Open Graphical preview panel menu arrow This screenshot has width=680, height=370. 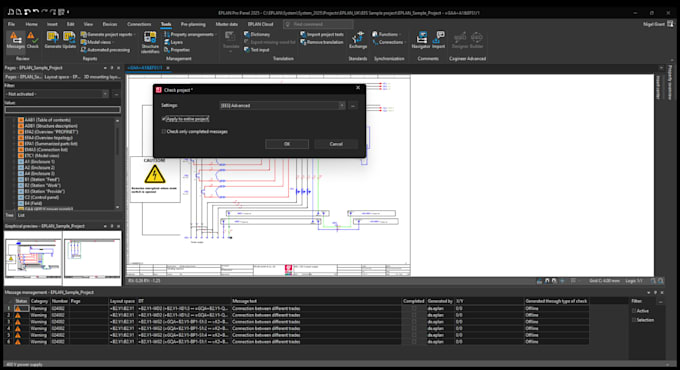pyautogui.click(x=105, y=226)
